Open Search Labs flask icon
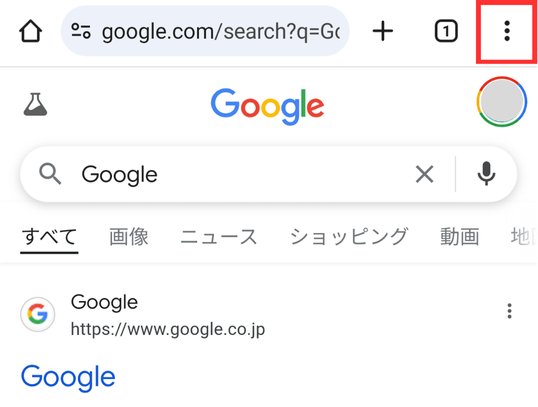This screenshot has height=407, width=538. coord(35,104)
